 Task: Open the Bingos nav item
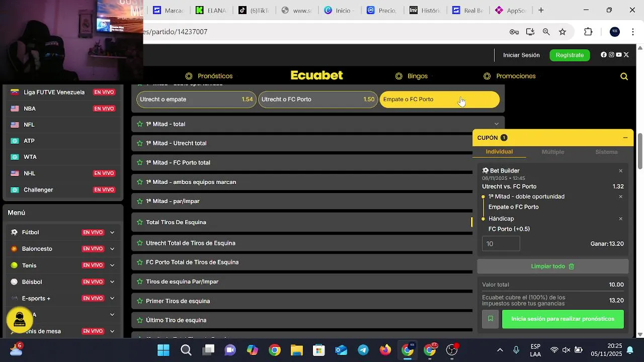click(x=412, y=76)
